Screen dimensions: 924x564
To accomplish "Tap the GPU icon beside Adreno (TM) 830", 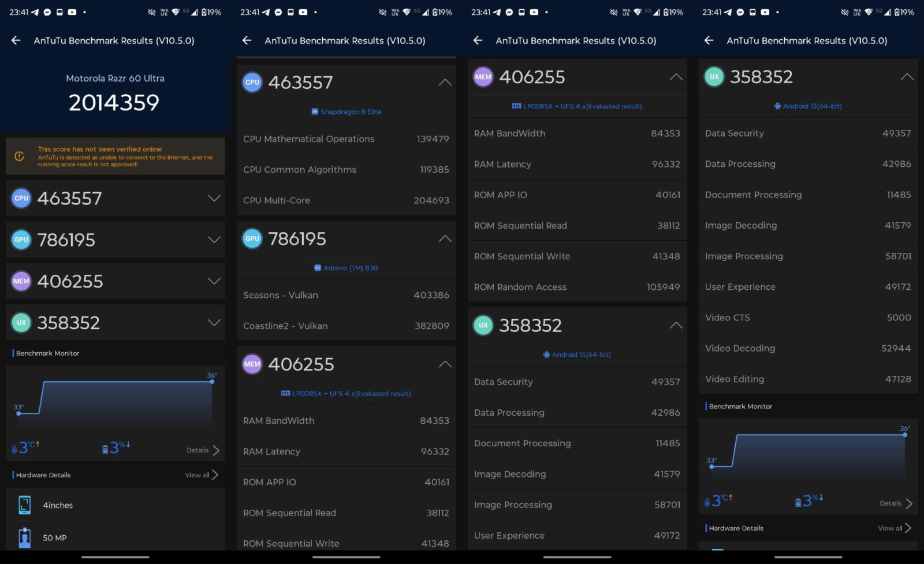I will 317,268.
